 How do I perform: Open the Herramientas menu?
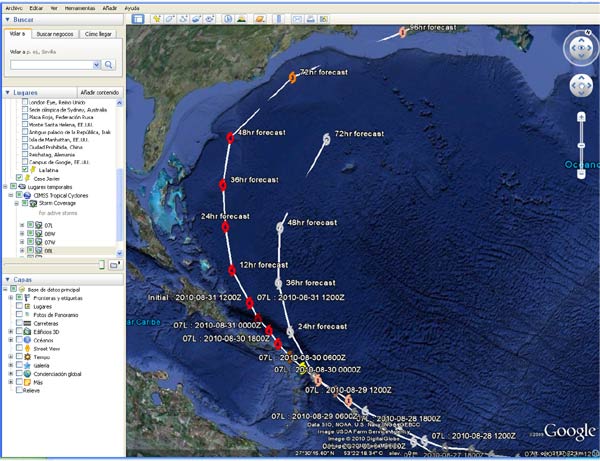point(80,8)
